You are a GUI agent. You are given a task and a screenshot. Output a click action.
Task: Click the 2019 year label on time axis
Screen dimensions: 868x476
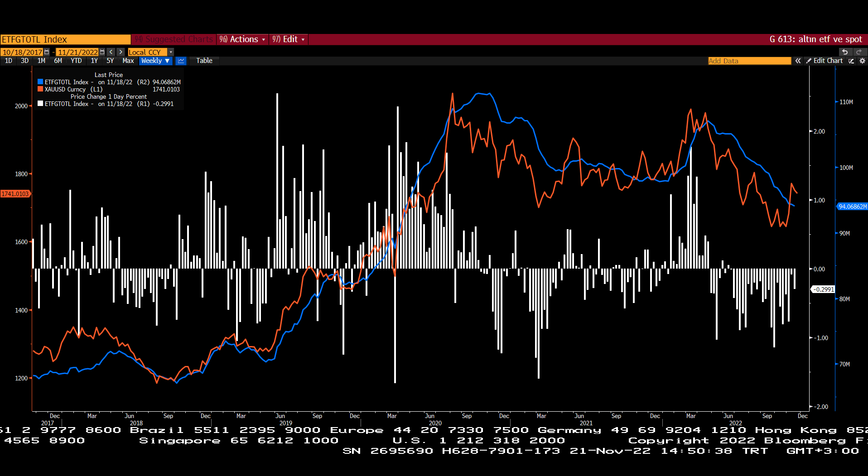[x=286, y=423]
